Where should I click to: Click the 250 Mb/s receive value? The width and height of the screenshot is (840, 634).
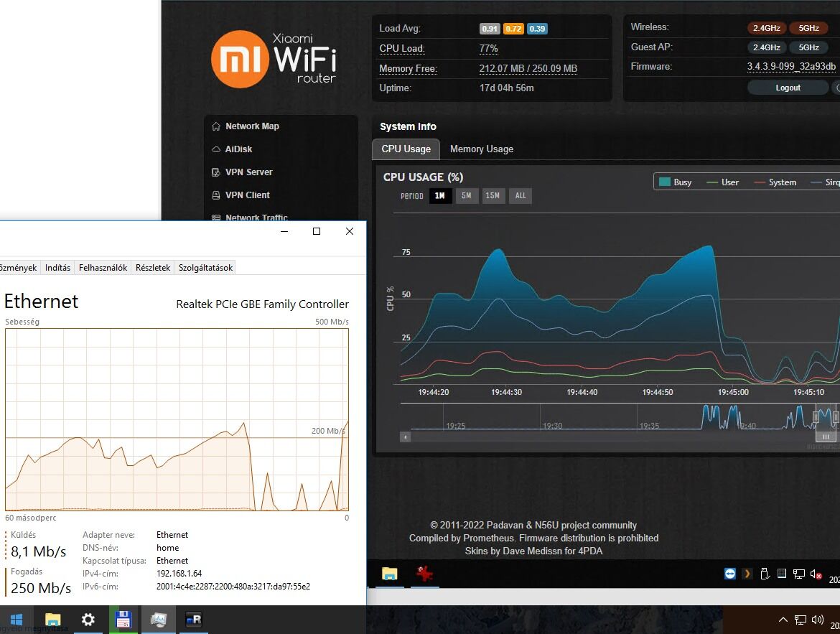pyautogui.click(x=41, y=588)
